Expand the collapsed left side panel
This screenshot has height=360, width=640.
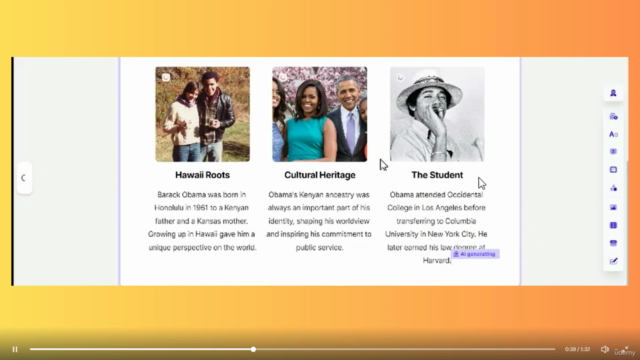24,178
